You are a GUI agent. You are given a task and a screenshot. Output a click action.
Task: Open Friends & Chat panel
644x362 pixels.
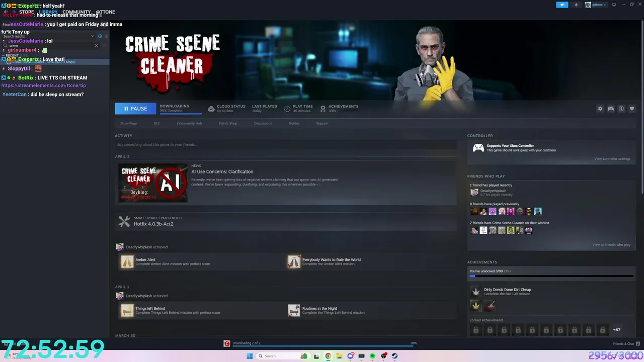tap(625, 344)
